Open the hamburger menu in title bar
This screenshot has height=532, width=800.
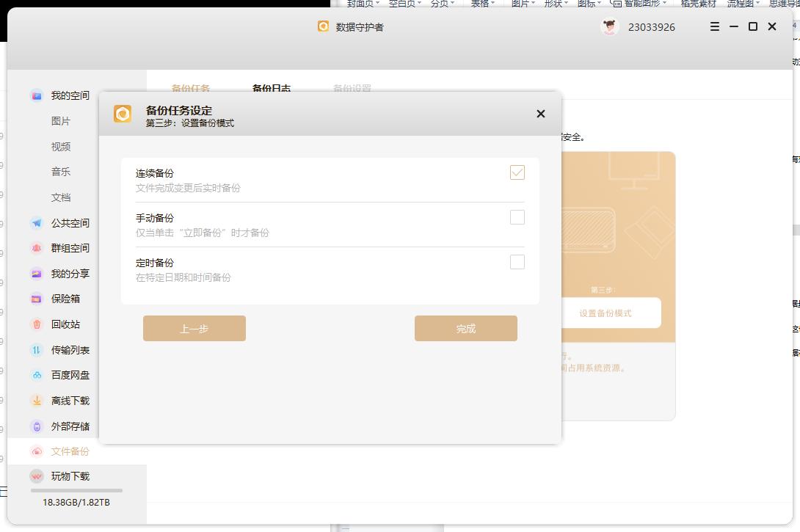713,26
